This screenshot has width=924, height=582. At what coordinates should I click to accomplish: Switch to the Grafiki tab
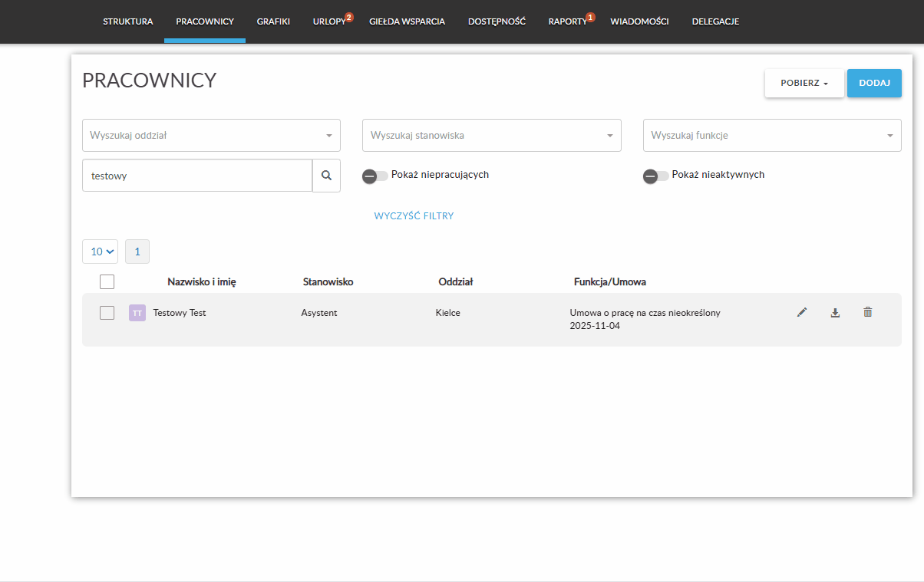pyautogui.click(x=273, y=21)
